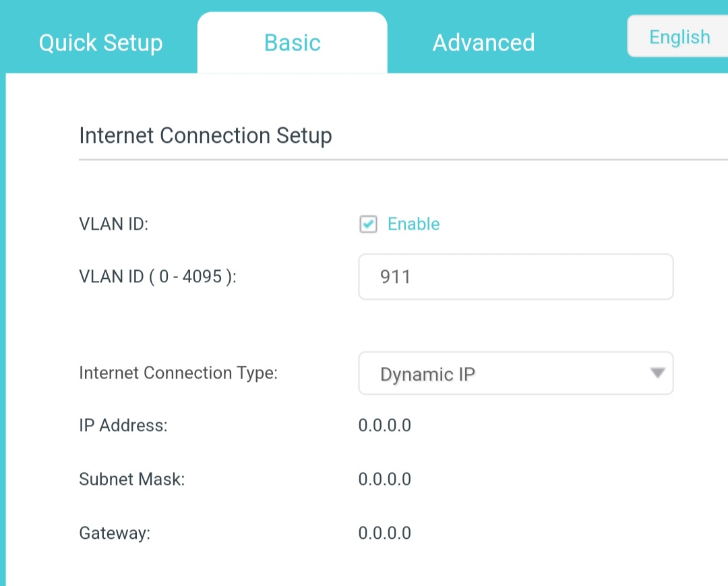The image size is (728, 586).
Task: Click the Gateway value 0.0.0.0
Action: click(384, 533)
